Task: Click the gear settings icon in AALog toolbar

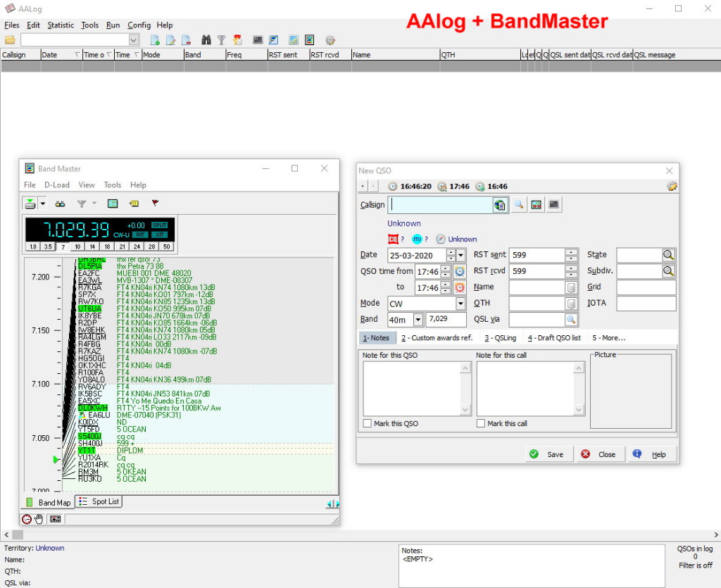Action: 330,40
